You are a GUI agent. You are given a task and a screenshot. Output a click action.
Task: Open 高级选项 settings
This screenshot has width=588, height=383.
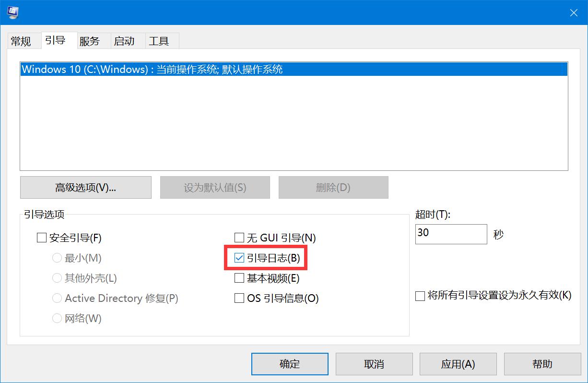[85, 187]
